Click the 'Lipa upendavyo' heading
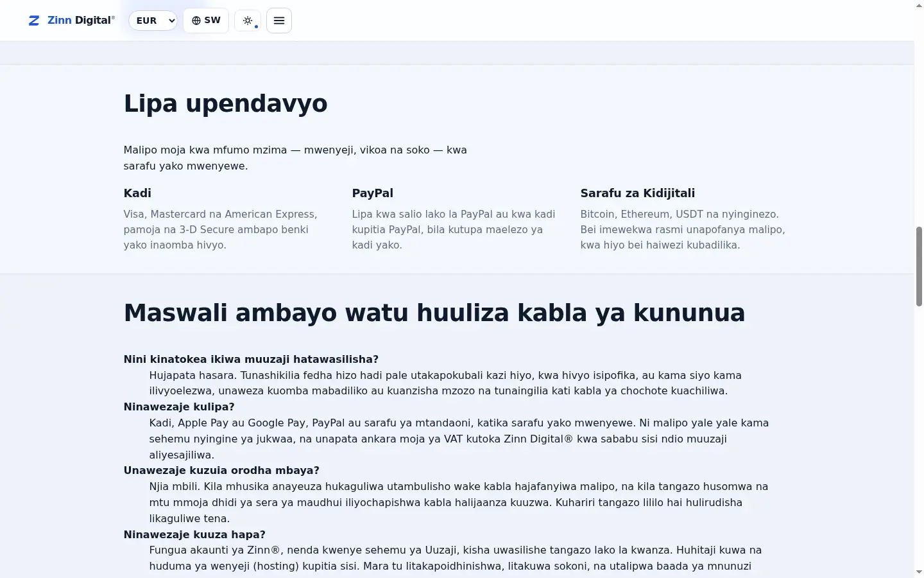Image resolution: width=924 pixels, height=578 pixels. coord(225,103)
